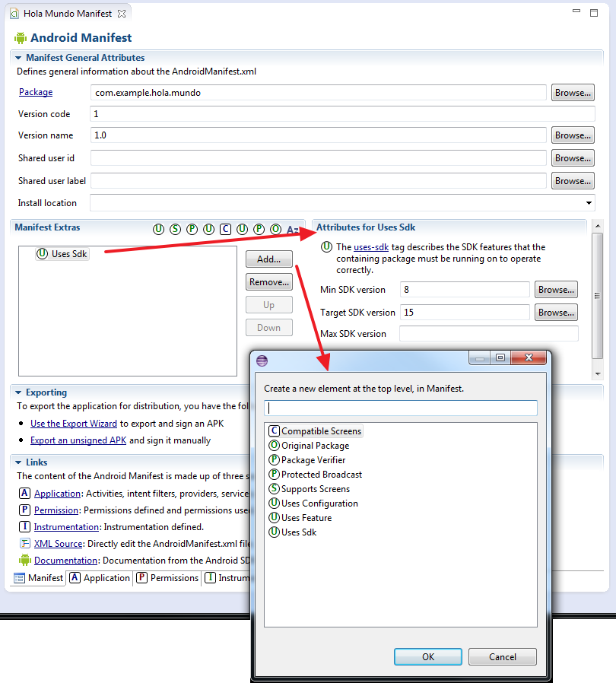Screen dimensions: 616x683
Task: Toggle the Compatible Screens (C) filter icon
Action: (x=225, y=229)
